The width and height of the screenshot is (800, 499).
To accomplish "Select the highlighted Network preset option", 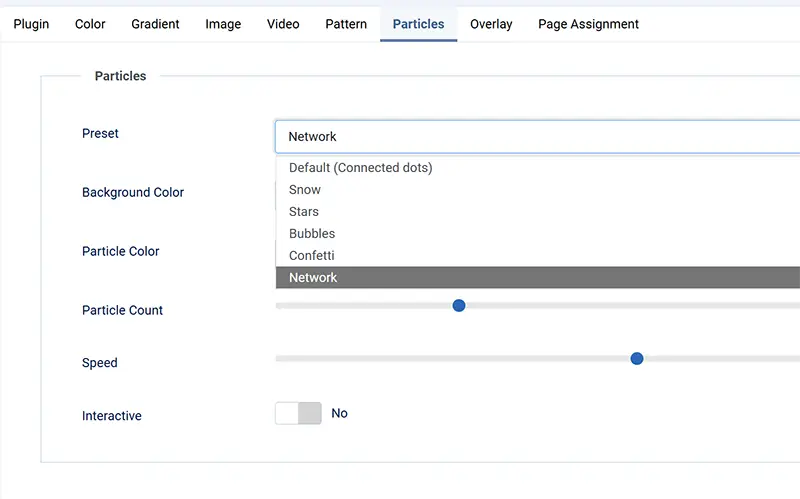I will click(x=313, y=278).
